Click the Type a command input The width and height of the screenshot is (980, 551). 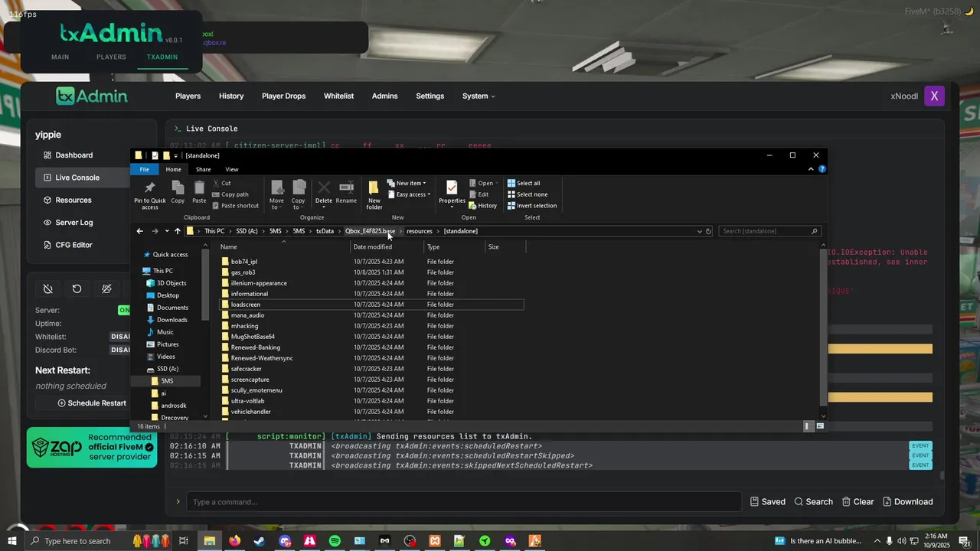point(462,502)
